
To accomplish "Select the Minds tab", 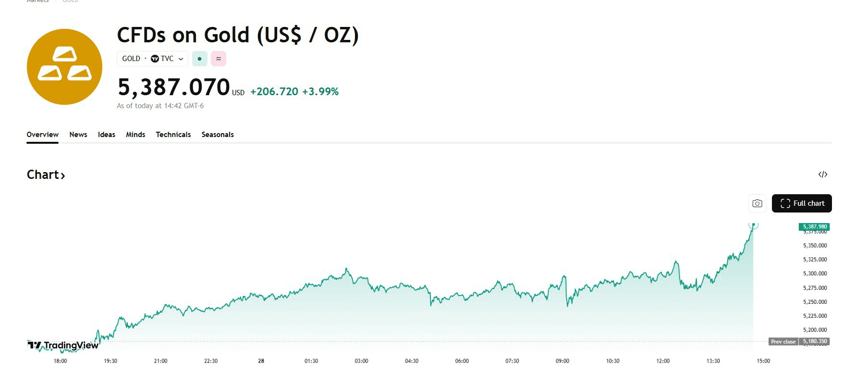I will coord(135,135).
